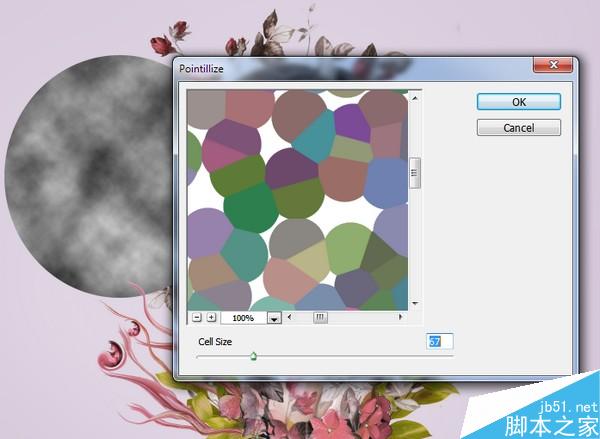
Task: Click the preview scroll left arrow
Action: [x=289, y=317]
